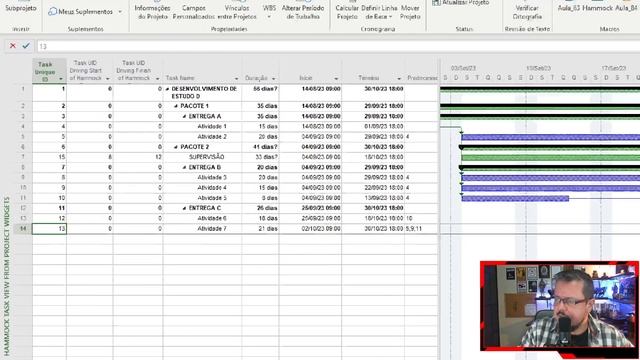Click Mover Projeto
640x360 pixels.
click(x=410, y=11)
